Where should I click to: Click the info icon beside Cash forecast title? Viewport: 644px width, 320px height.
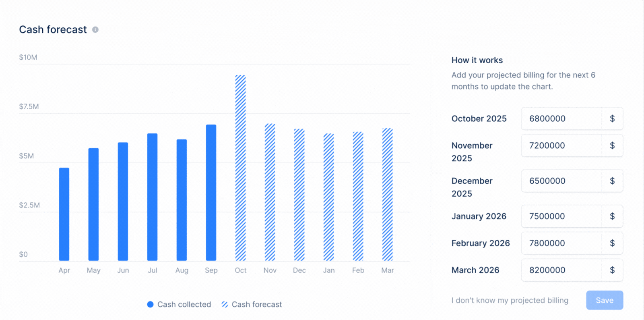[95, 30]
